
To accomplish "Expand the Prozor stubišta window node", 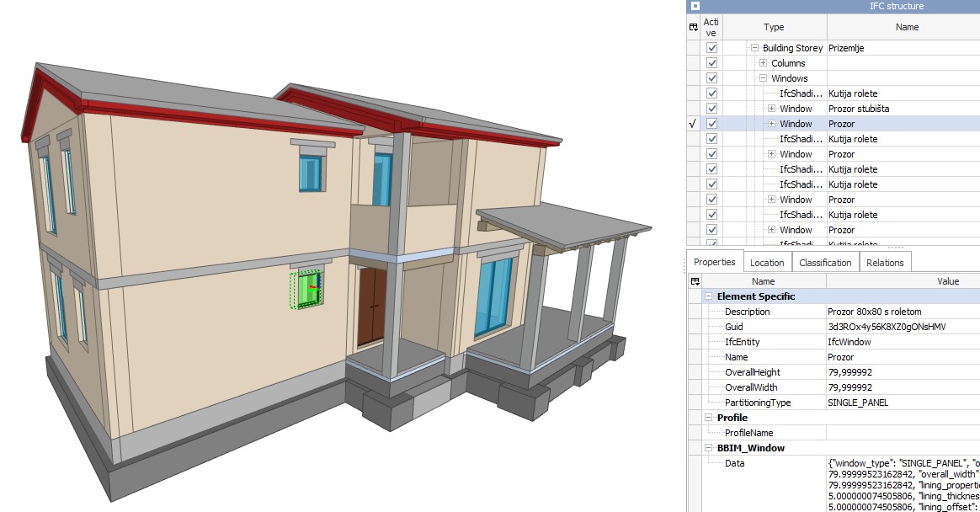I will pyautogui.click(x=772, y=109).
